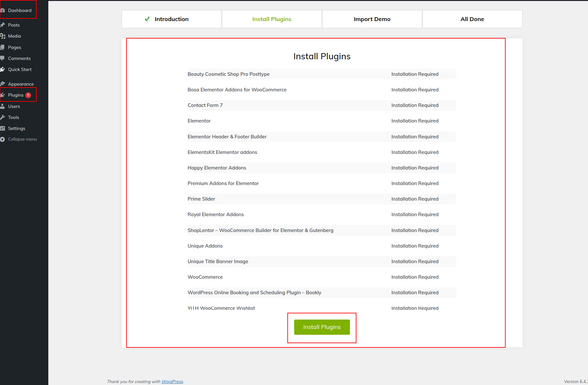Select the Import Demo step tab

click(x=372, y=19)
